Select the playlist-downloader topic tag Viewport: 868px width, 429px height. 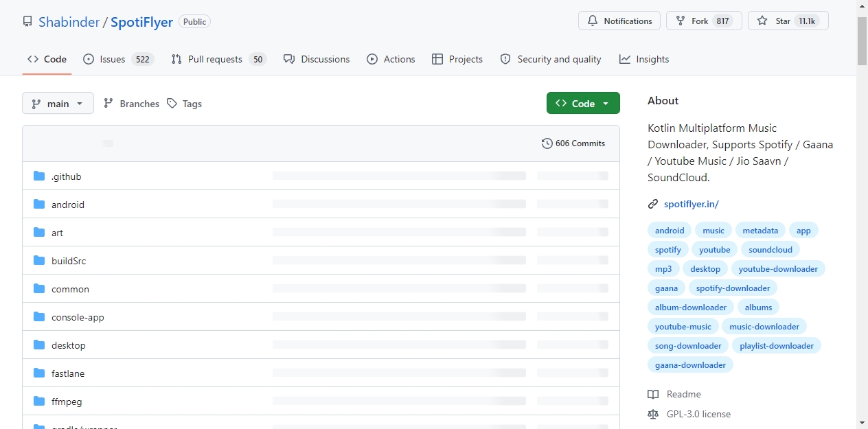777,346
